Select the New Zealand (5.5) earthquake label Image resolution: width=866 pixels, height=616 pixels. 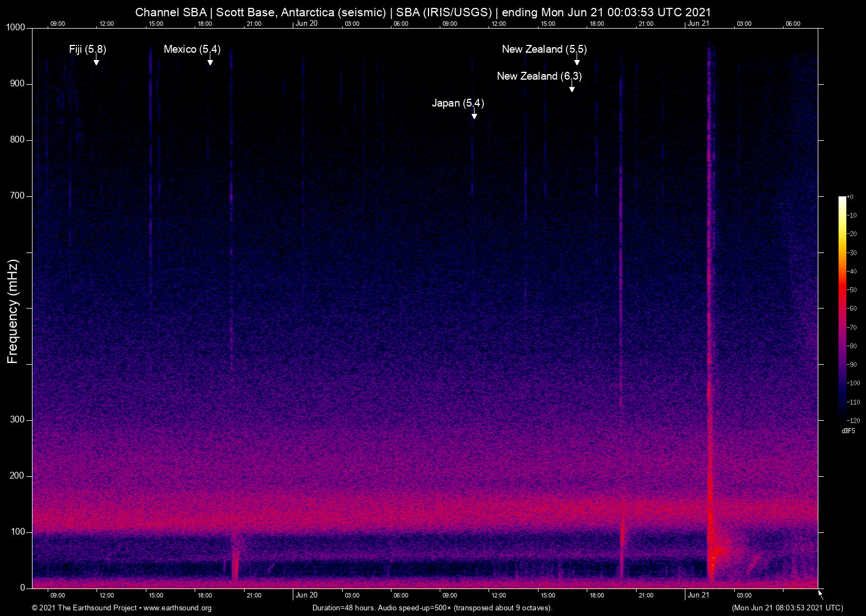tap(544, 49)
